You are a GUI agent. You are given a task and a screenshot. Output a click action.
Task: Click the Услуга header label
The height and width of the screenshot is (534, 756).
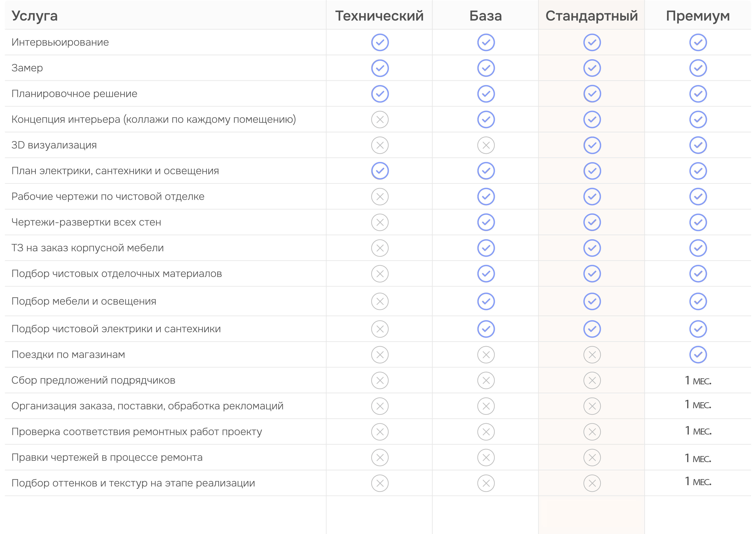(34, 16)
